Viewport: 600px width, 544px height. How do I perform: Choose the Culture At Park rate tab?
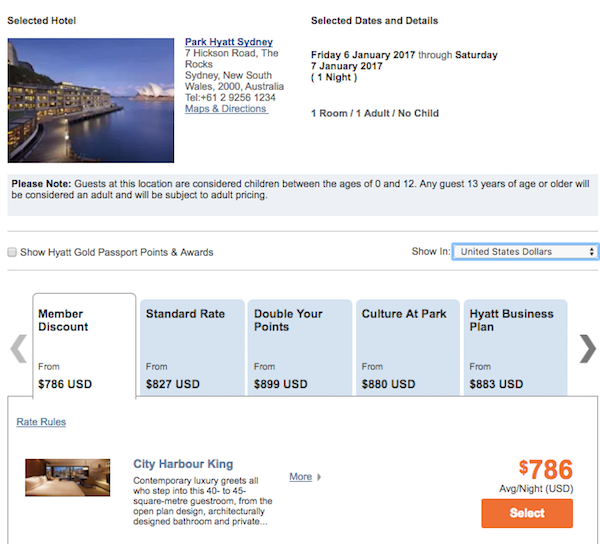tap(408, 347)
